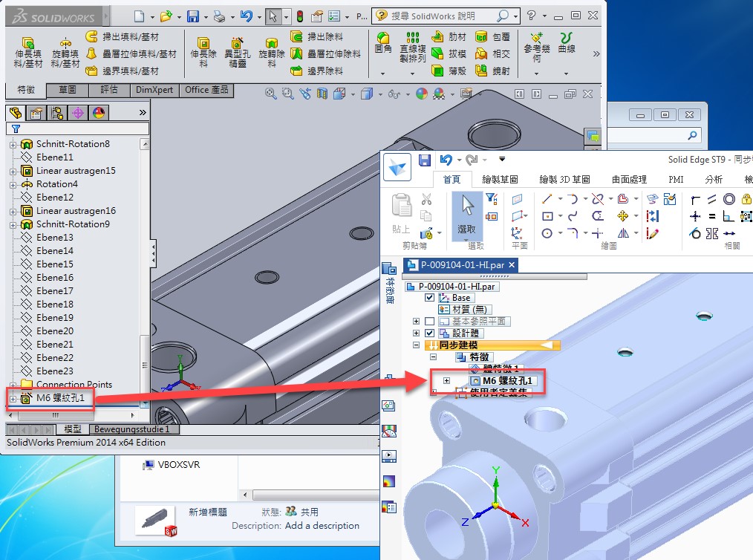This screenshot has width=753, height=560.
Task: Click Solid Edge application button
Action: pyautogui.click(x=397, y=166)
